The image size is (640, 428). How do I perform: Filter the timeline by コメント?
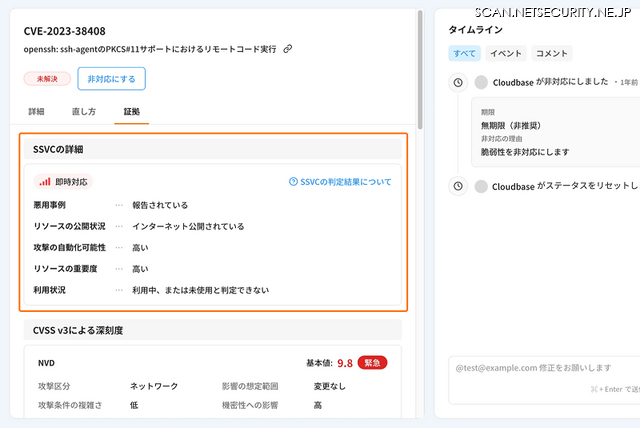[553, 53]
